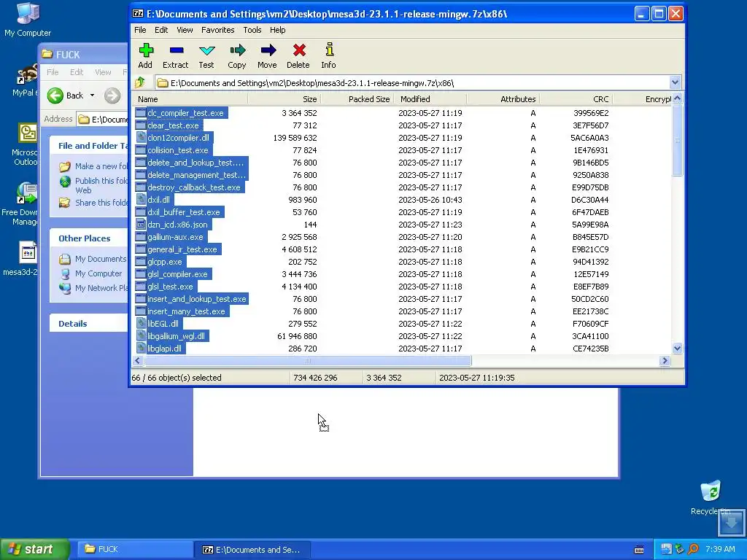
Task: Select the libgallium_wgl.dll file name
Action: tap(177, 335)
